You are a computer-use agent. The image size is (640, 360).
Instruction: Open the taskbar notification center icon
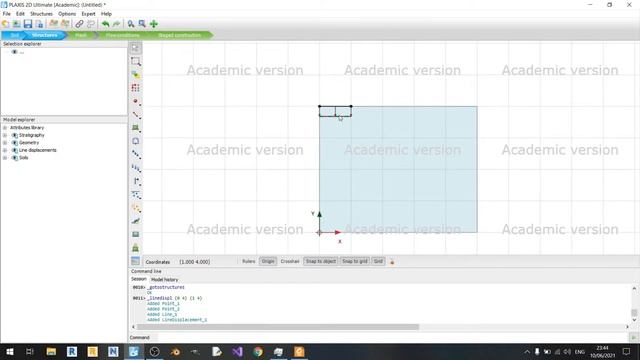(x=626, y=351)
